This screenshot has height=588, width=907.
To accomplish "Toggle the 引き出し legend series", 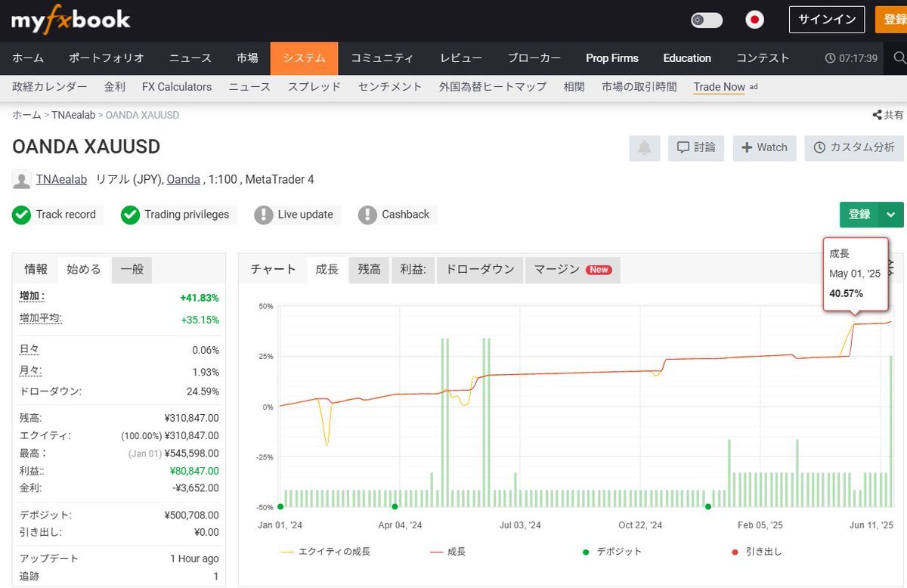I will click(757, 552).
